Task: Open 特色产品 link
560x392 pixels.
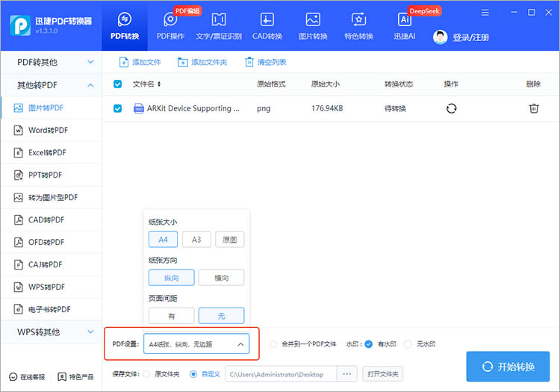Action: click(75, 377)
